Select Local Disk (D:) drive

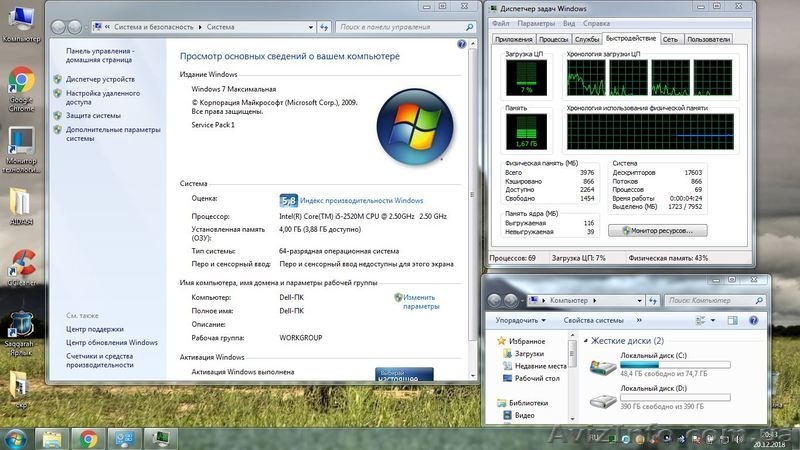(x=660, y=397)
